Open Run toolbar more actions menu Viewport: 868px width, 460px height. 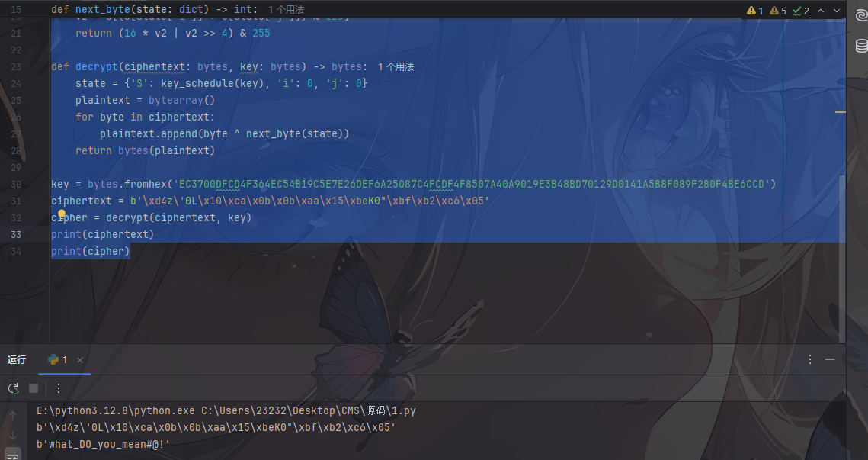click(x=59, y=388)
